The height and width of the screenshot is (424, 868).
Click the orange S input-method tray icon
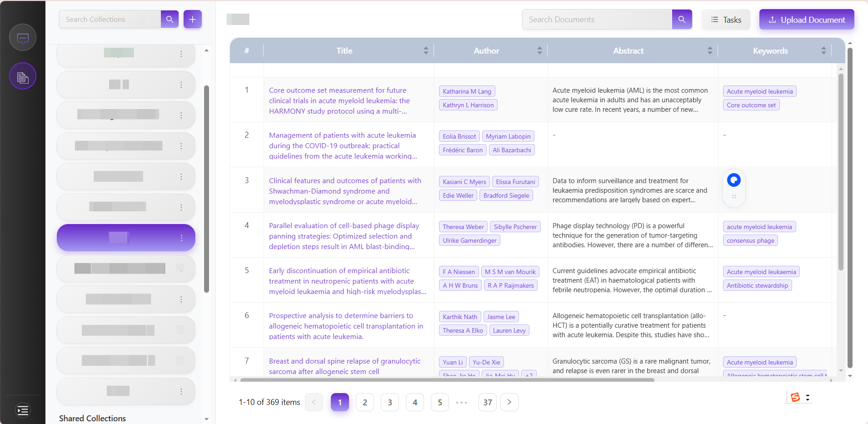click(x=795, y=397)
